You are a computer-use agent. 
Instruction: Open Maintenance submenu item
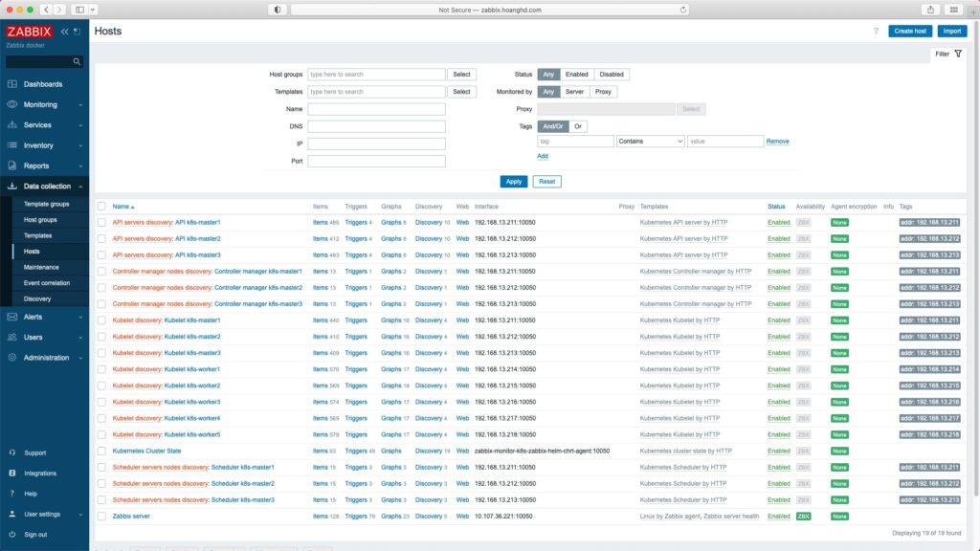tap(41, 268)
